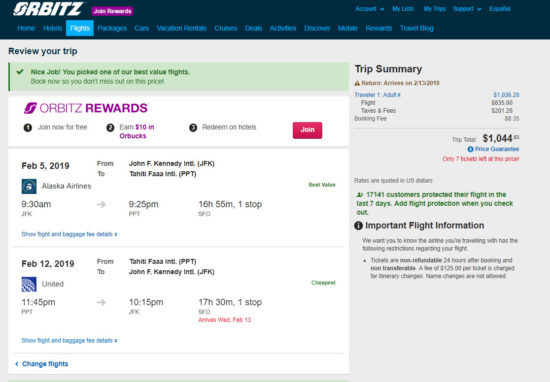Click the Orbitz Rewards logo icon

coord(30,108)
